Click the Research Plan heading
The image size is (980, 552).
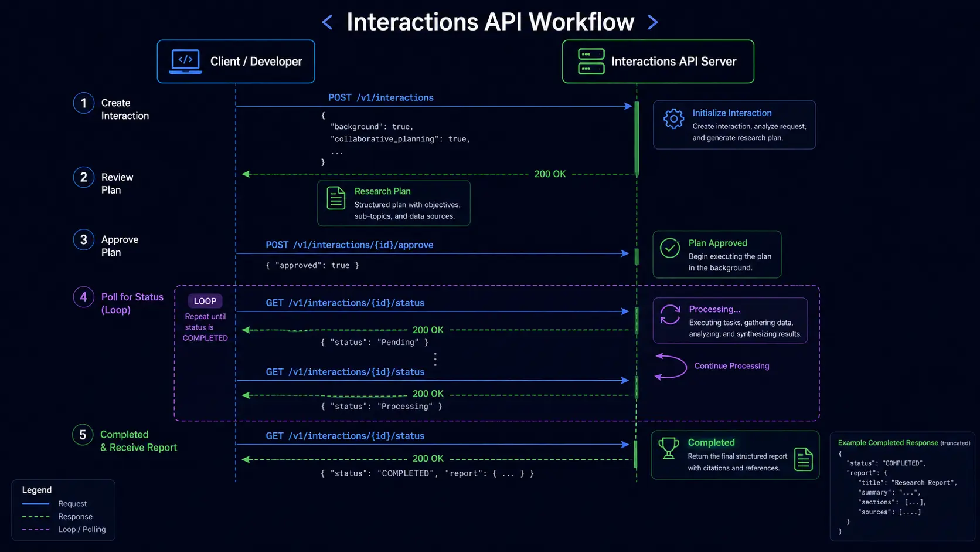point(383,191)
